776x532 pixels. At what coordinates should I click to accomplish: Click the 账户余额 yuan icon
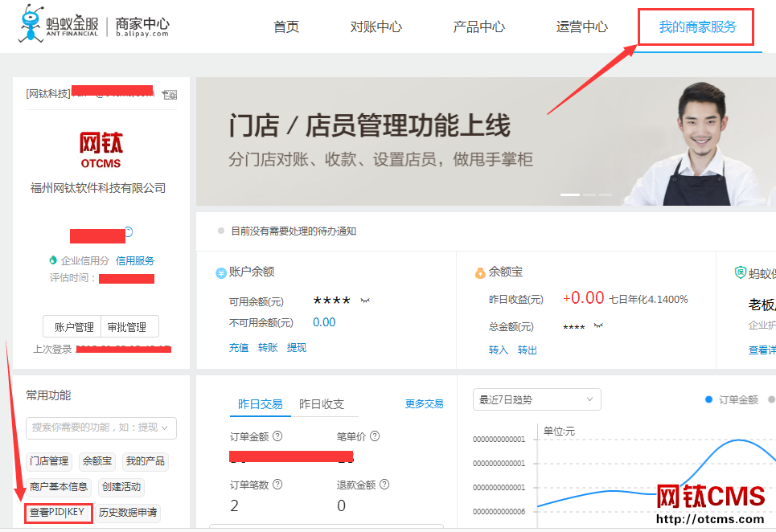pos(220,272)
